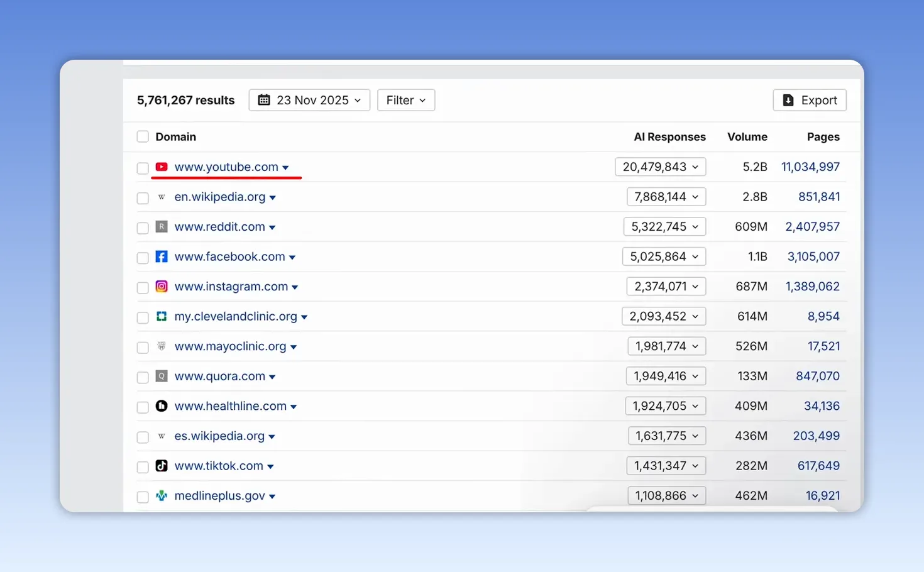Viewport: 924px width, 572px height.
Task: Check the en.wikipedia.org row checkbox
Action: (x=143, y=198)
